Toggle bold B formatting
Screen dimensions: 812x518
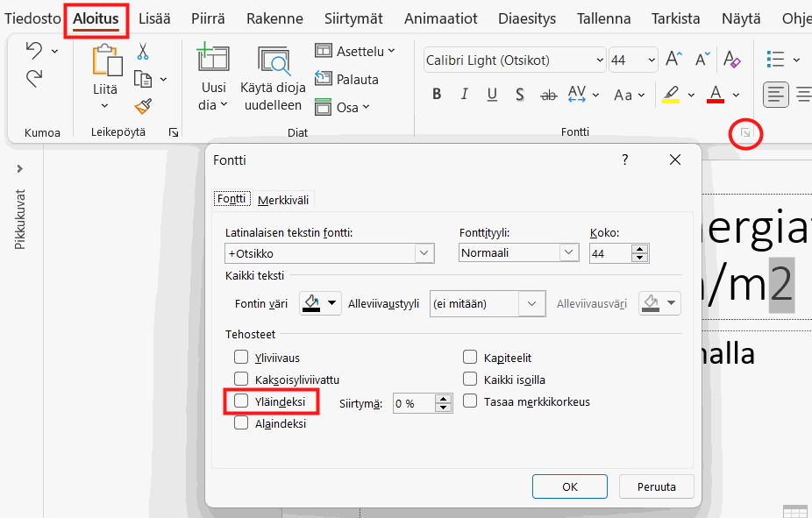[x=437, y=94]
